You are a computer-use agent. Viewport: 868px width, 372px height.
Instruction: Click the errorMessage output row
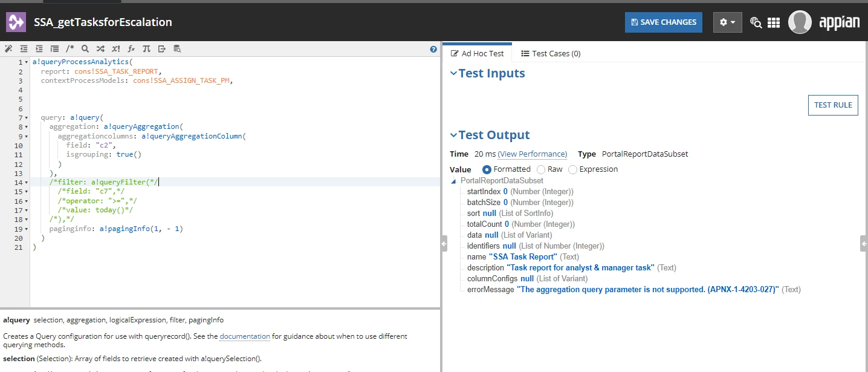coord(633,290)
